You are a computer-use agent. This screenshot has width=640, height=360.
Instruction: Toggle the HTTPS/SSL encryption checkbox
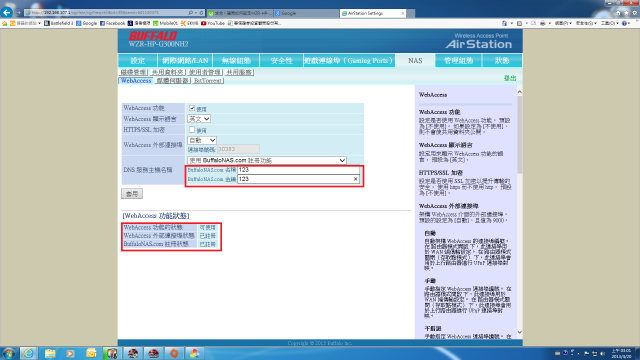tap(192, 129)
